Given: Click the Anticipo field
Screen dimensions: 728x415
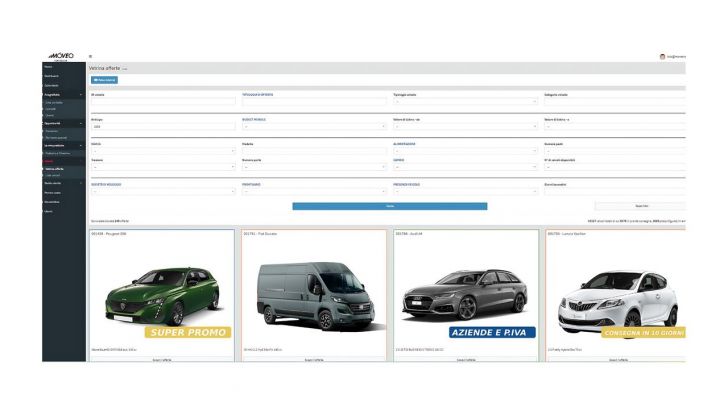Looking at the screenshot, I should 163,126.
